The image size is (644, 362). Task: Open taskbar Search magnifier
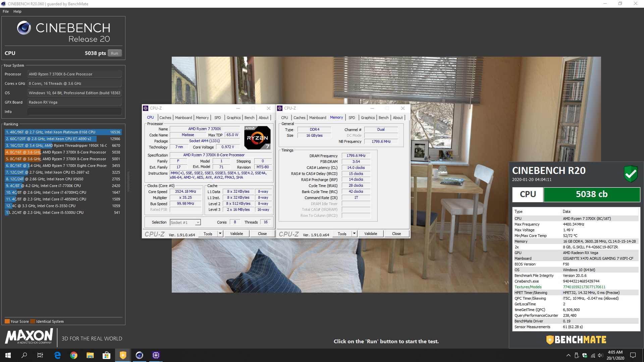24,355
